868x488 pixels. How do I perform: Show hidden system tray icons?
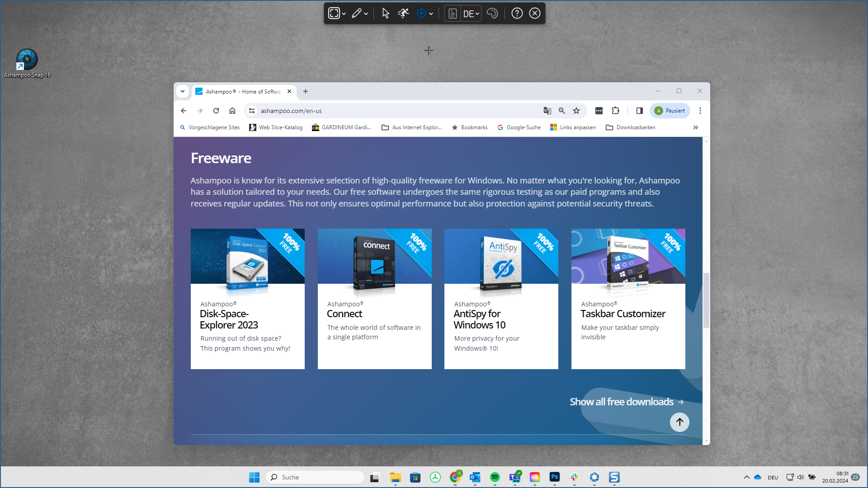coord(747,477)
